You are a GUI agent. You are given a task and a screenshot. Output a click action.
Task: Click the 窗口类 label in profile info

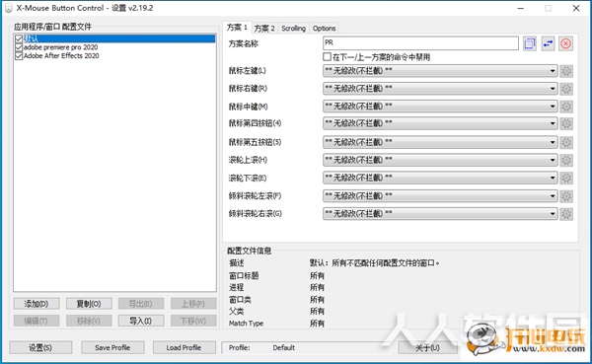[240, 300]
